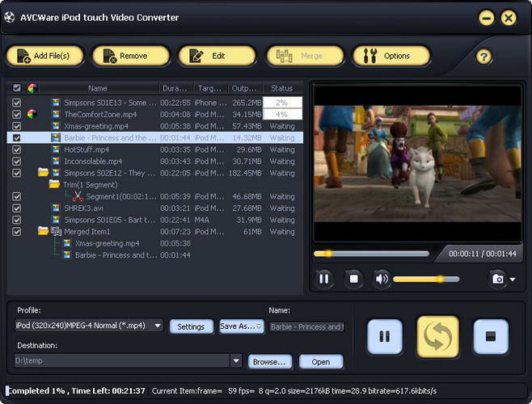Uncheck Simpsons S02E12 checkbox
The image size is (532, 404).
point(17,173)
